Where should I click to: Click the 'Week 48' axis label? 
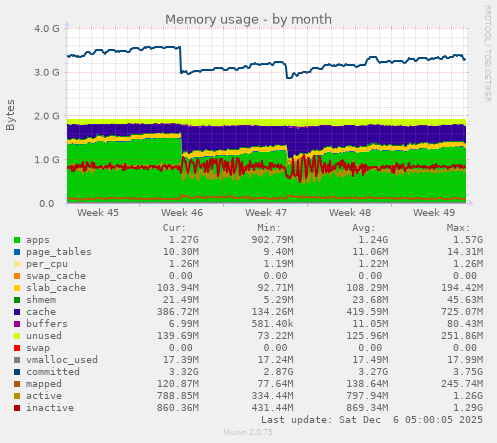tap(350, 213)
